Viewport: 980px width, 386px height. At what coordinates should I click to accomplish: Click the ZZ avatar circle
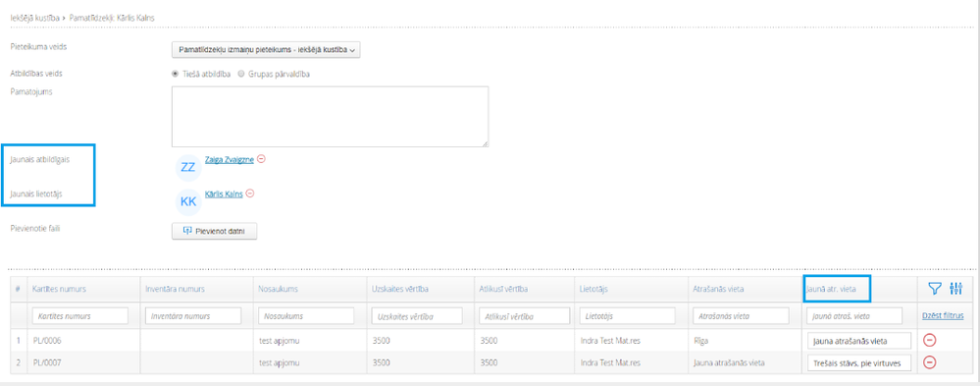[x=188, y=168]
